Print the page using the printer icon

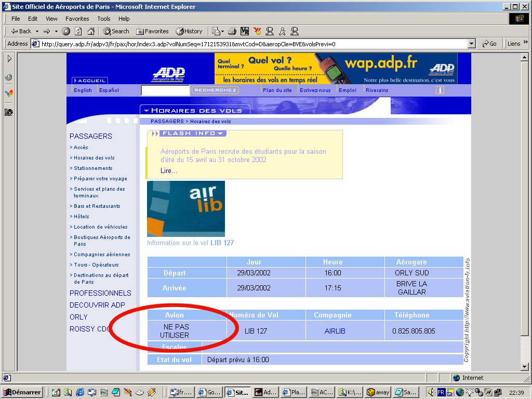click(x=232, y=31)
